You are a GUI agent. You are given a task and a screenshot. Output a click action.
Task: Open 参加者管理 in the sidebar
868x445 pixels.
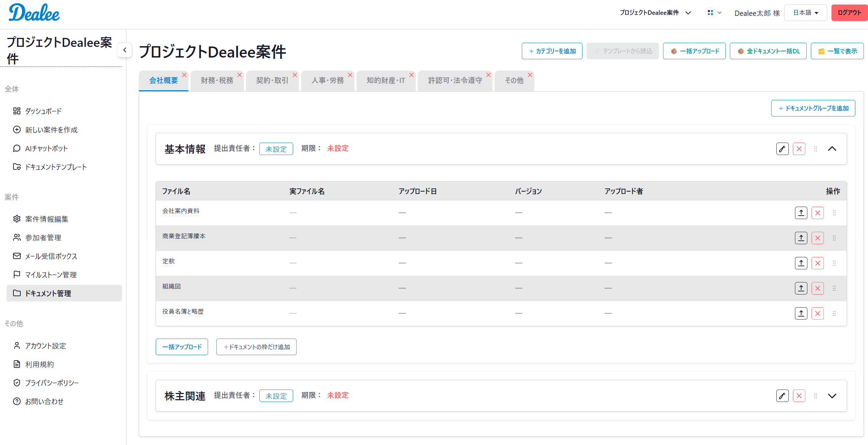[64, 237]
